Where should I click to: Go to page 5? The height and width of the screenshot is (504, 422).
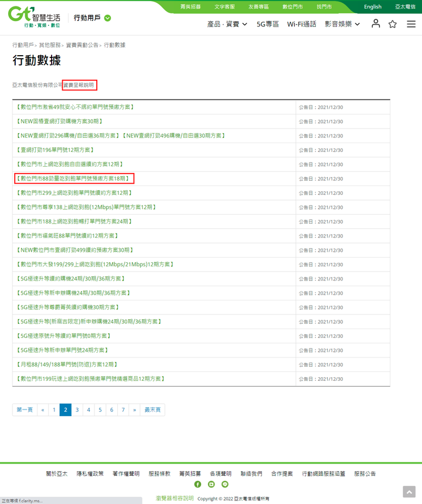100,410
